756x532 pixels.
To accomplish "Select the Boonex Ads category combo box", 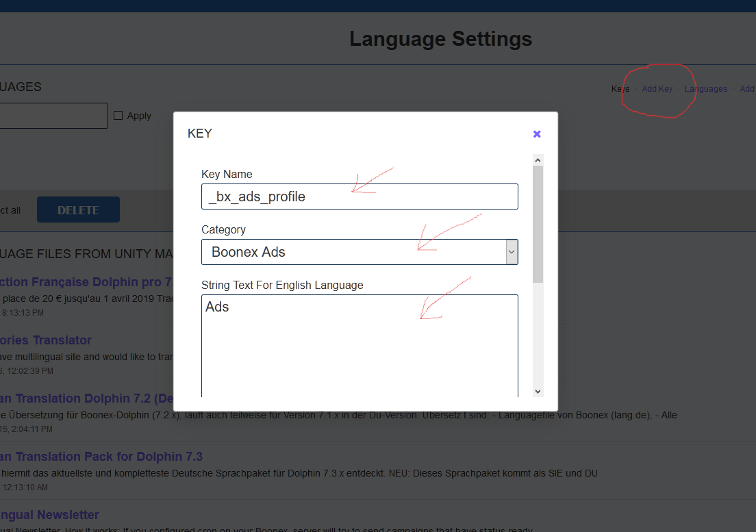I will click(353, 252).
